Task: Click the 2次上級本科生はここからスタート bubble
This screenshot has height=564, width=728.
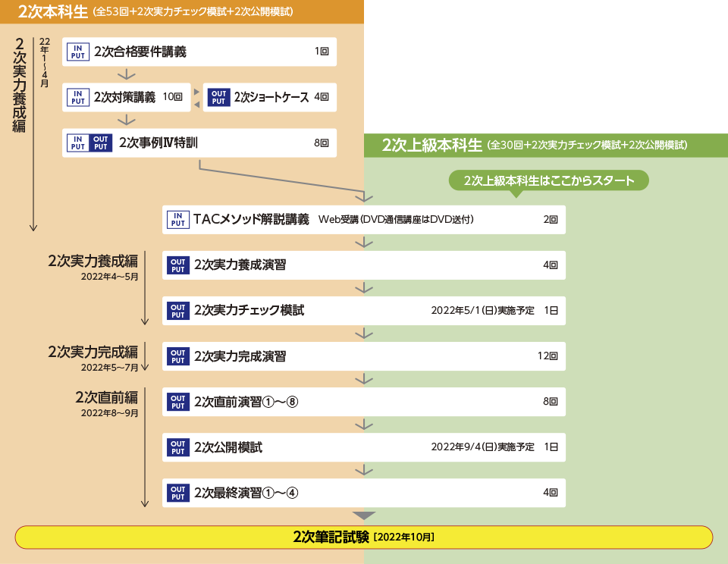Action: tap(548, 180)
